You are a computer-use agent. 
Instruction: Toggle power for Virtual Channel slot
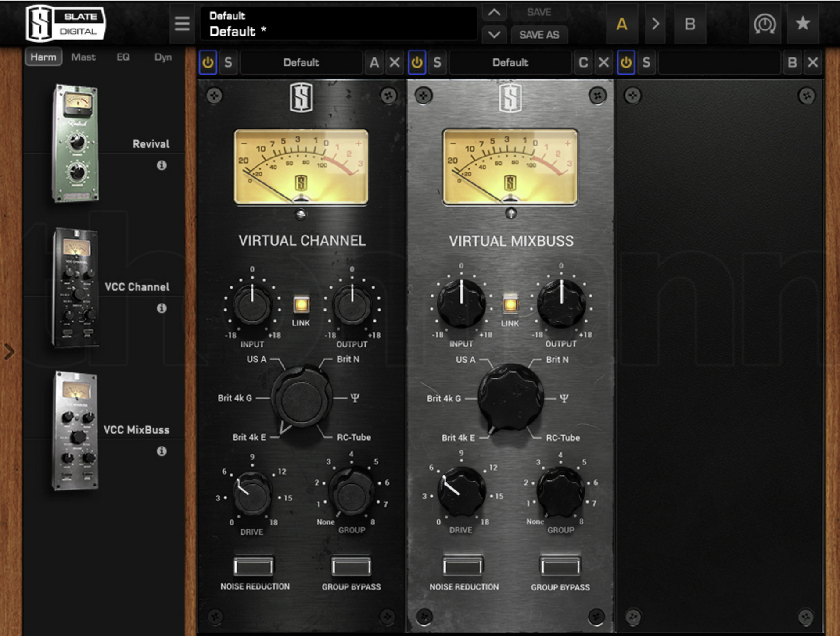[x=208, y=62]
